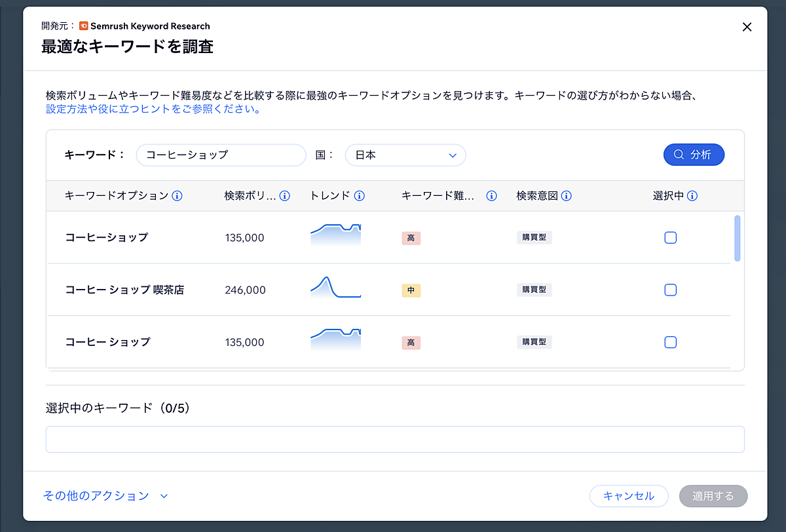Open the 国 country dropdown showing 日本

coord(405,155)
